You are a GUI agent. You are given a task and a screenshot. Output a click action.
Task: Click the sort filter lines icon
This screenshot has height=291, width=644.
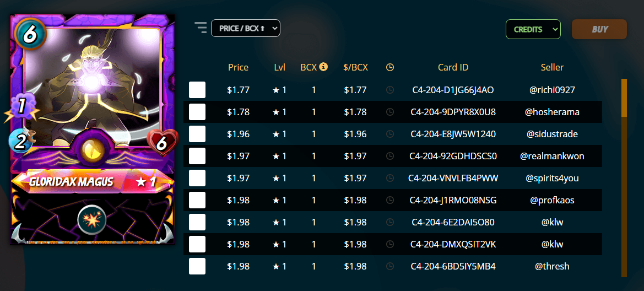point(201,28)
